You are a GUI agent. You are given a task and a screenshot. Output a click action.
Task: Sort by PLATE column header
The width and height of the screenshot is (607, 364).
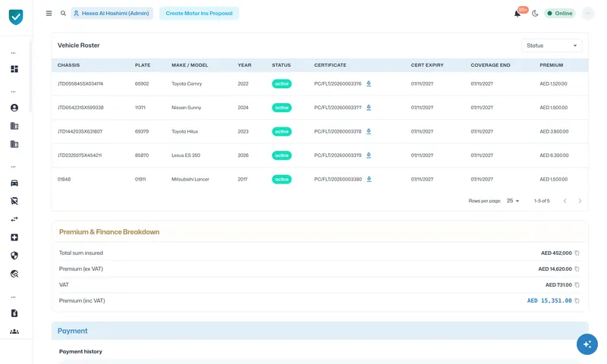pos(143,65)
